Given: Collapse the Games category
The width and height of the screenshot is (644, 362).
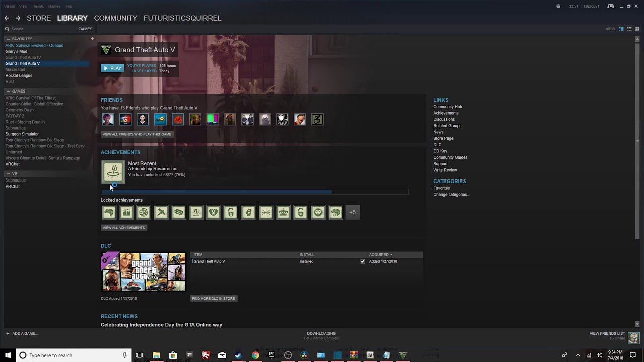Looking at the screenshot, I should (8, 92).
